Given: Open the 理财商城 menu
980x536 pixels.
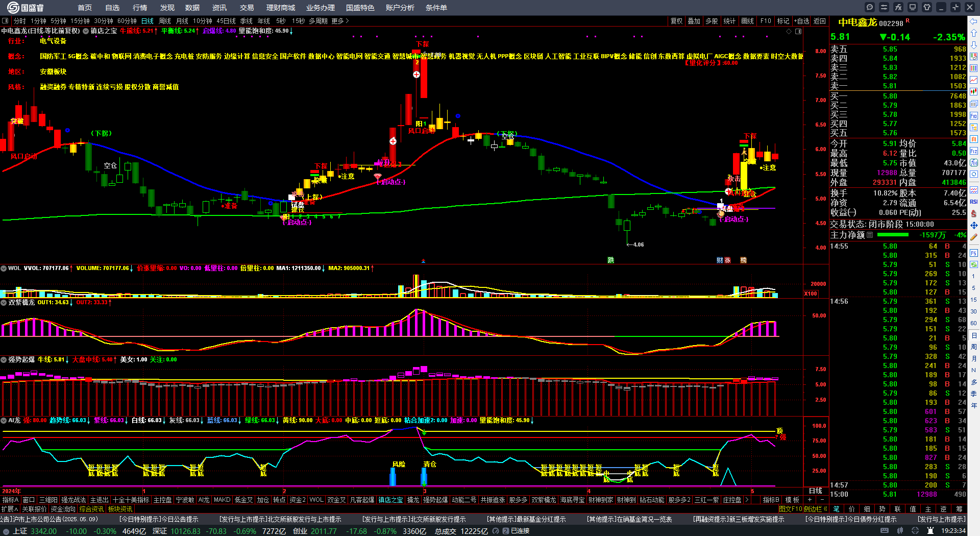Looking at the screenshot, I should [x=281, y=8].
